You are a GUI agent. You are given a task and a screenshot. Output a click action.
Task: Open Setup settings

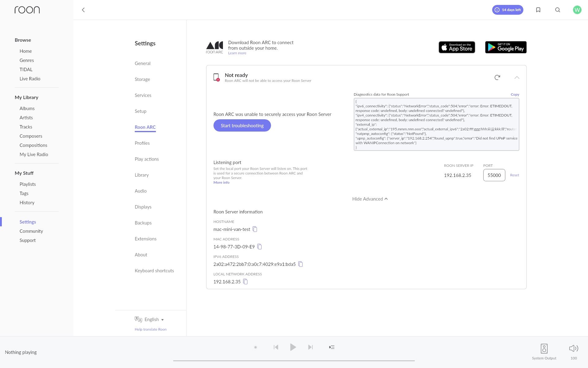(141, 111)
